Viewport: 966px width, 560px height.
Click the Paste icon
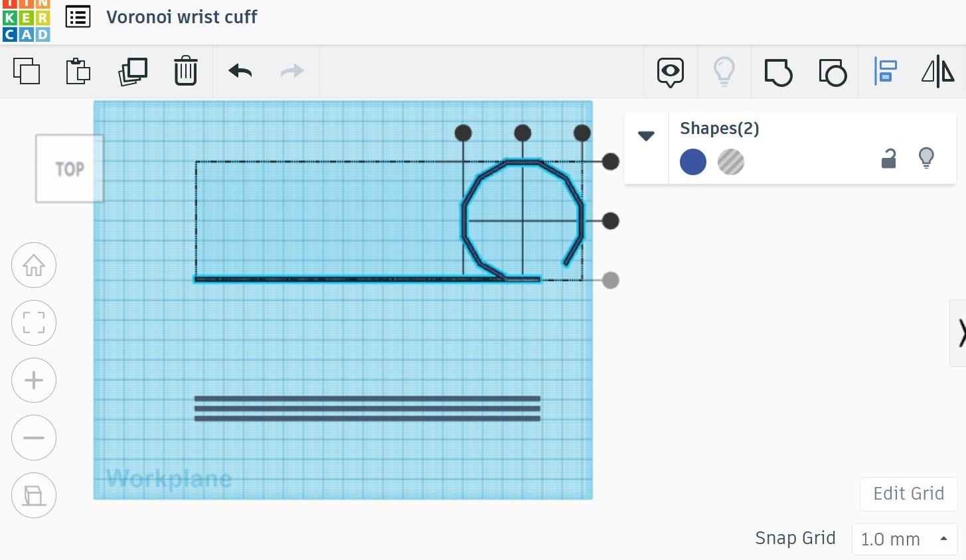[78, 72]
